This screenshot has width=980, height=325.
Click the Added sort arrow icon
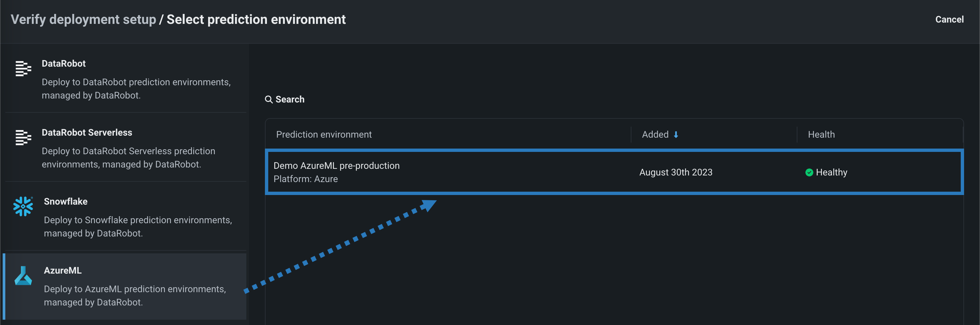pos(676,135)
